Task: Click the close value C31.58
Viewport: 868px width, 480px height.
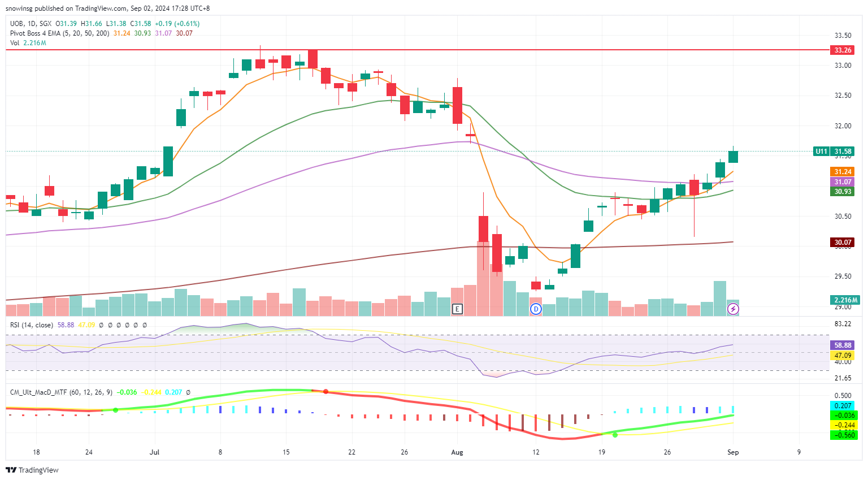Action: tap(141, 24)
